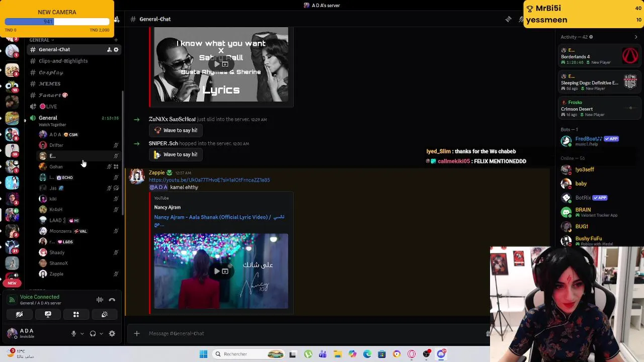The height and width of the screenshot is (362, 644).
Task: Expand headphone output options arrow
Action: (101, 333)
